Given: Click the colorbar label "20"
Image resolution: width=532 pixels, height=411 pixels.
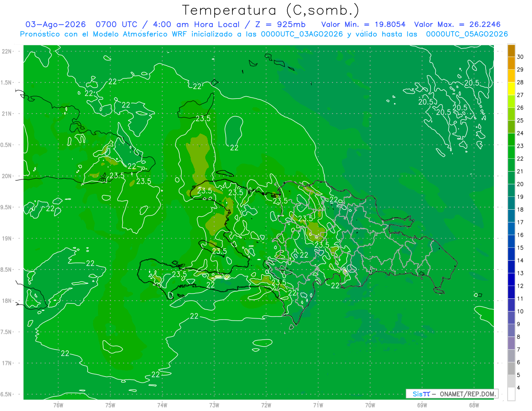Looking at the screenshot, I should (x=520, y=184).
